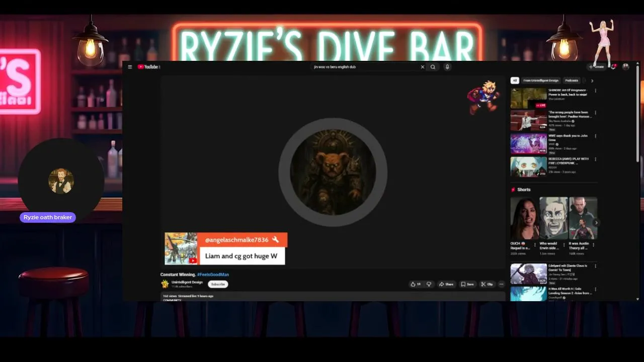Screen dimensions: 644x362
Task: Show more filter chips with right arrow
Action: 592,80
